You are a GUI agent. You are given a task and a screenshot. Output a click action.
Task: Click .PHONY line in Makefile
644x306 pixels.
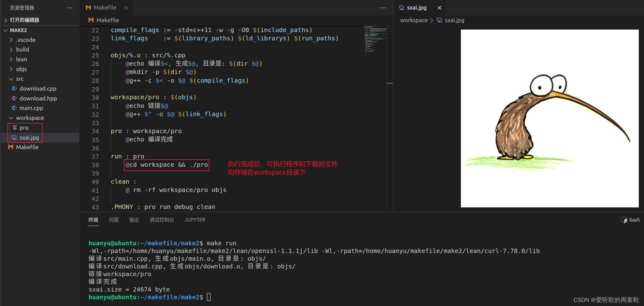click(x=163, y=207)
